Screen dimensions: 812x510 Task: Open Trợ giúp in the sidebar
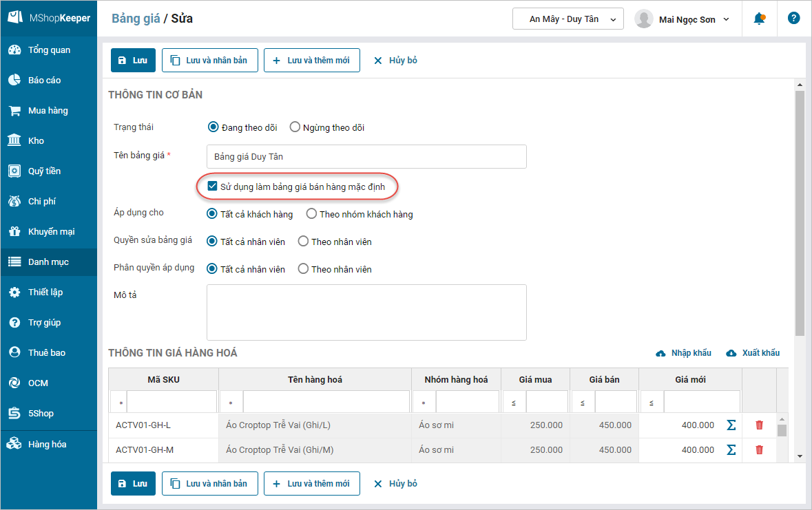[49, 323]
